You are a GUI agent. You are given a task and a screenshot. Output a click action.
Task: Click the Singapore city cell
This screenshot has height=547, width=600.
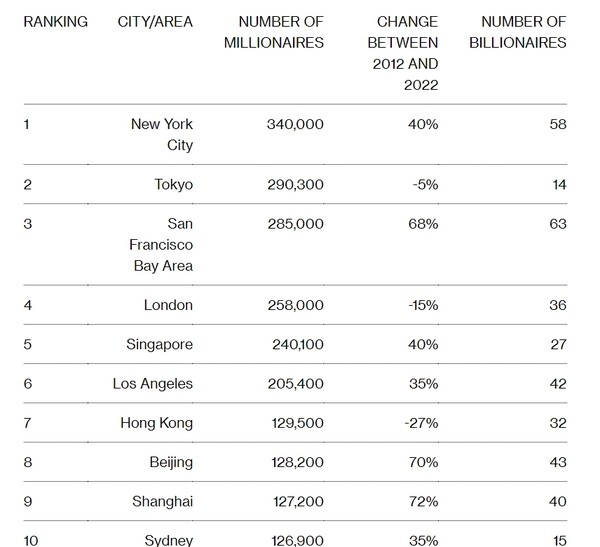(160, 345)
